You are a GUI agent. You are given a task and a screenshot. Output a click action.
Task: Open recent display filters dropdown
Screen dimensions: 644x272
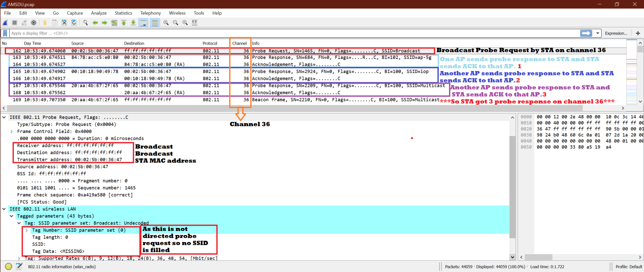597,33
